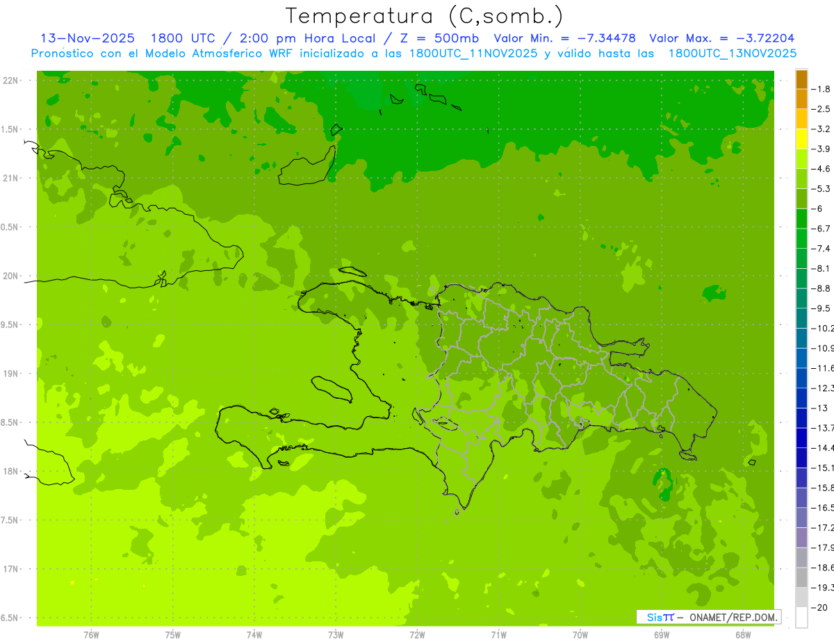This screenshot has height=644, width=834.
Task: Click the '73W' longitude axis label
Action: 336,635
